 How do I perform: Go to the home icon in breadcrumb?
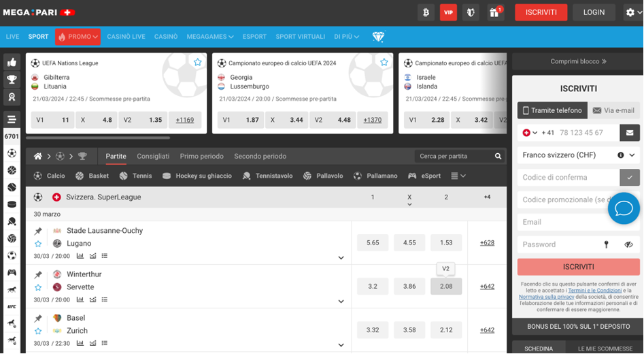[38, 157]
